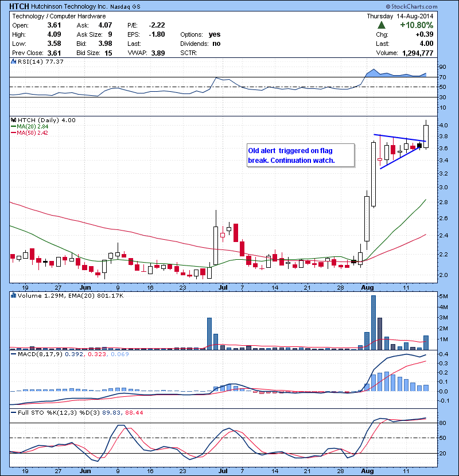
Task: Click the RSI(14) 77.37 panel label
Action: 40,61
